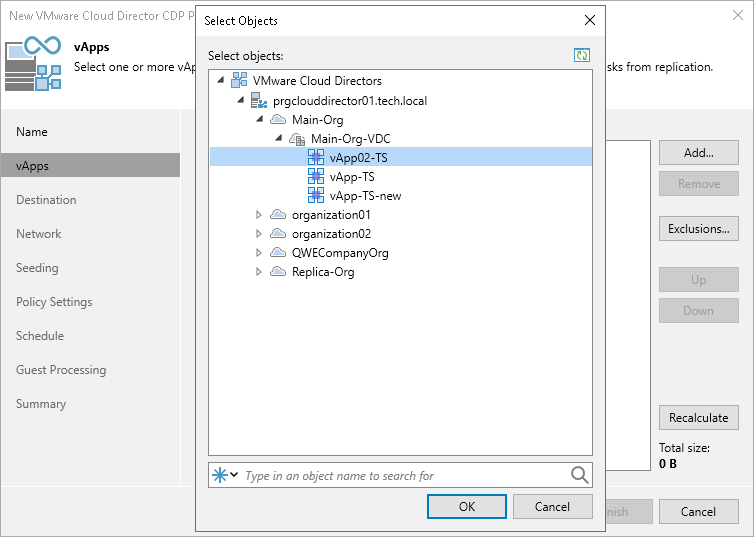Go to the Destination wizard step
Screen dimensions: 754x537
[90, 200]
